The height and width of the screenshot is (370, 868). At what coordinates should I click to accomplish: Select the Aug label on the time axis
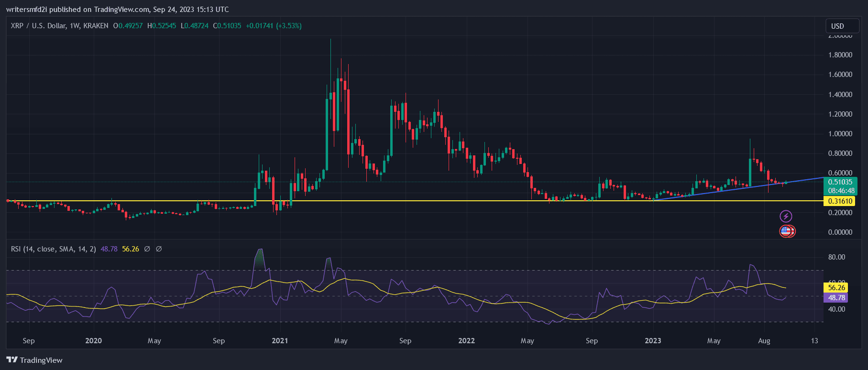coord(764,341)
